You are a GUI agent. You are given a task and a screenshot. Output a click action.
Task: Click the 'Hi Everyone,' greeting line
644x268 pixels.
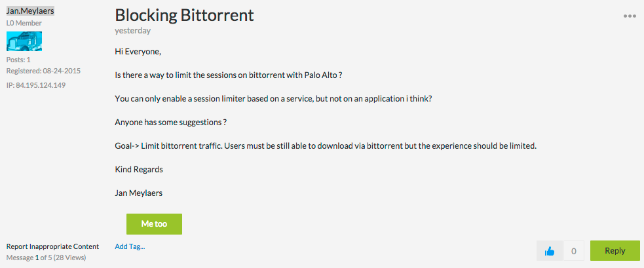click(137, 51)
